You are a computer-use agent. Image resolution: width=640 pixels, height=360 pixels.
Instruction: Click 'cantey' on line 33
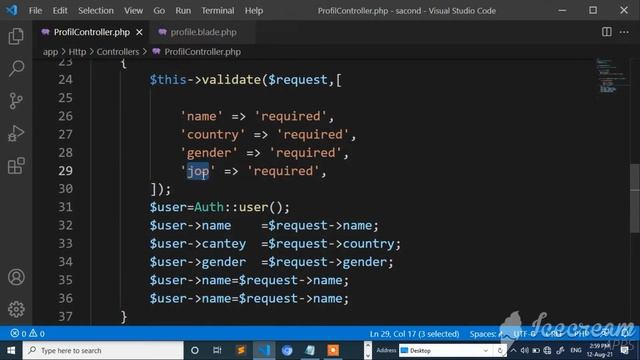pos(224,244)
